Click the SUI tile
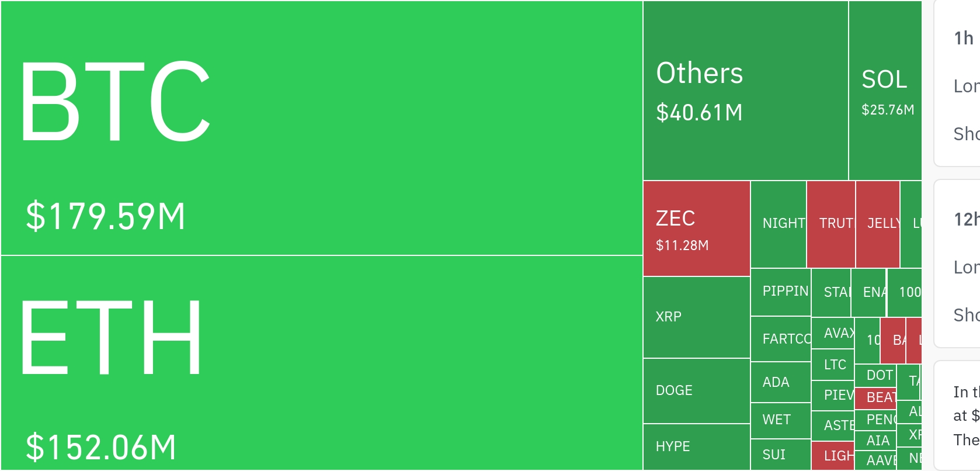This screenshot has height=471, width=980. 780,455
